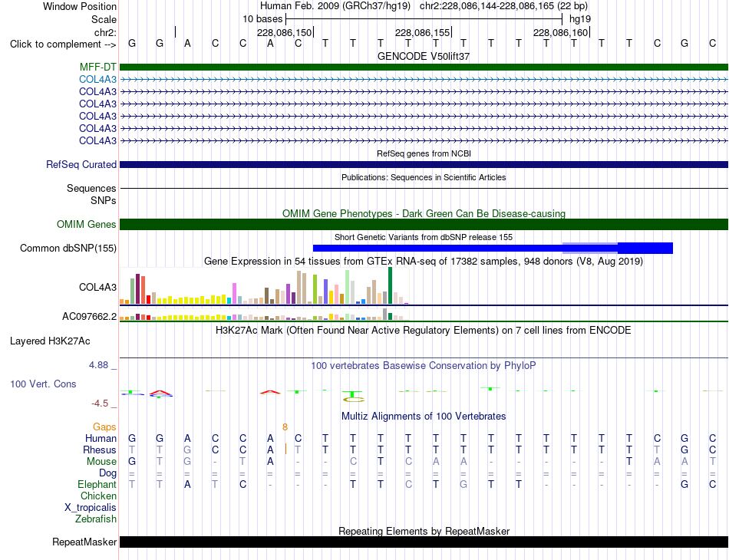729x560 pixels.
Task: Select the black RepeatMasker bar
Action: click(x=424, y=542)
